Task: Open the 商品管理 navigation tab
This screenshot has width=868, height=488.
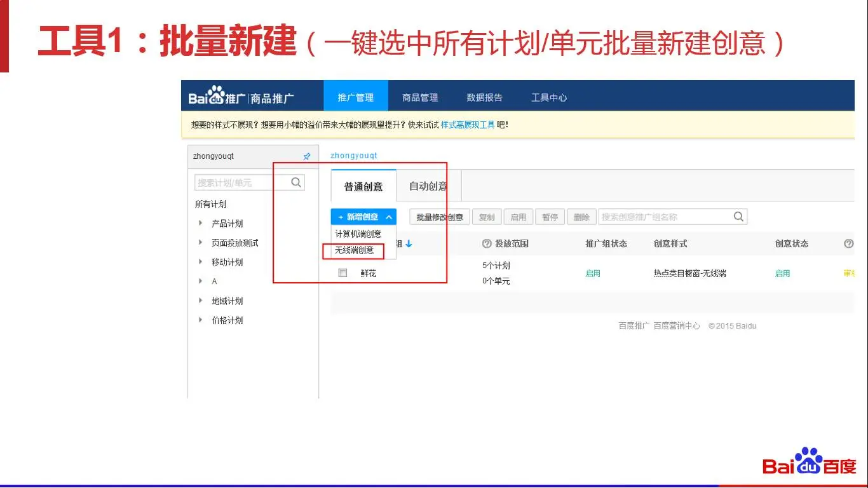Action: pos(420,97)
